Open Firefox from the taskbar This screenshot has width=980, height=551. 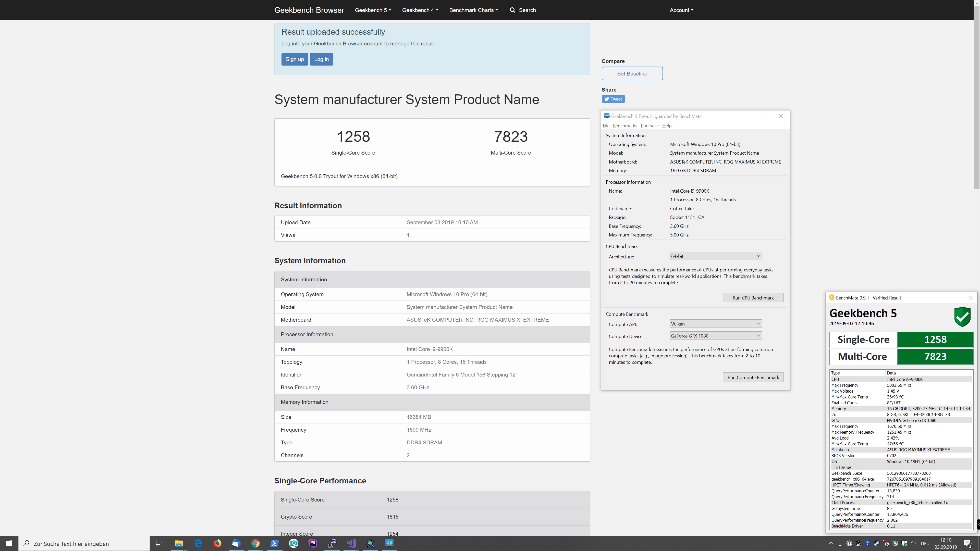pyautogui.click(x=217, y=543)
